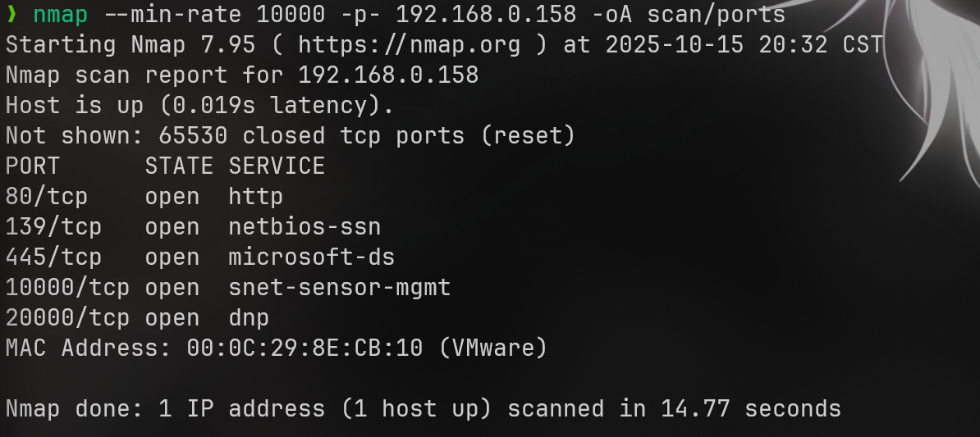Click the STATE column header
Screen dimensions: 980x437
click(x=178, y=166)
